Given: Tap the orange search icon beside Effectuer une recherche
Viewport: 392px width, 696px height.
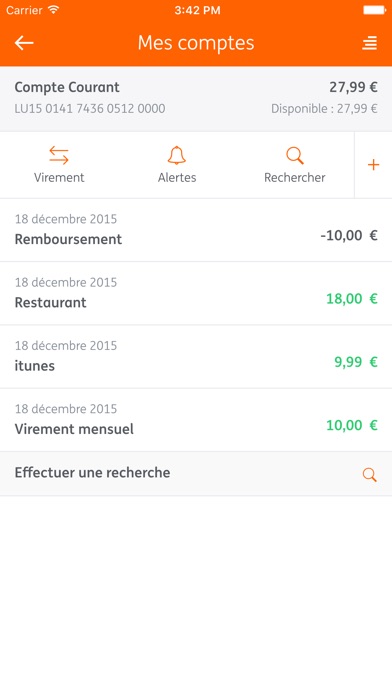Looking at the screenshot, I should pos(369,475).
